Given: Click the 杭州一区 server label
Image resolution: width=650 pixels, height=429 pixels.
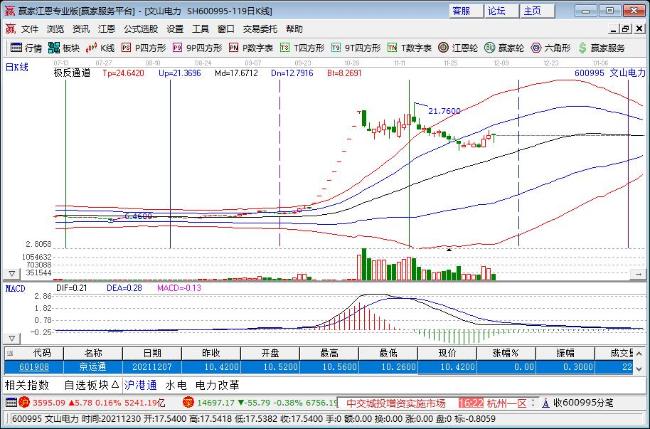Looking at the screenshot, I should [x=507, y=403].
